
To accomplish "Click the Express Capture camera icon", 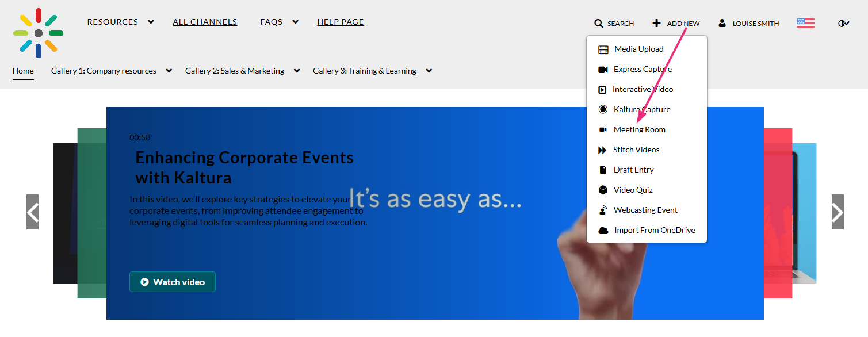I will pyautogui.click(x=603, y=70).
